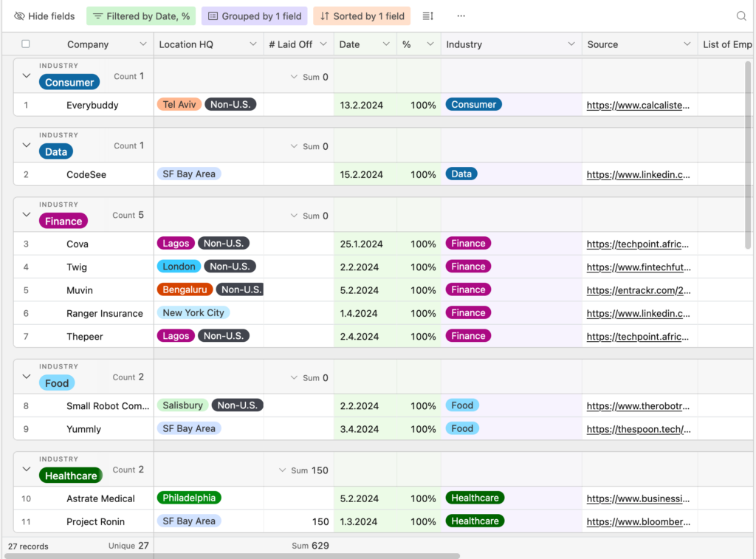Open the Company column dropdown arrow
This screenshot has width=756, height=559.
pyautogui.click(x=143, y=44)
